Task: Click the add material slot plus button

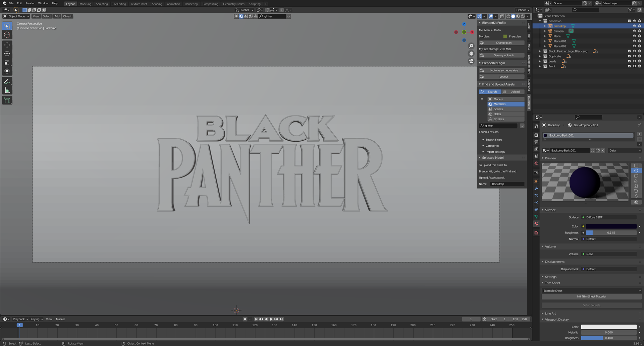Action: [x=639, y=134]
